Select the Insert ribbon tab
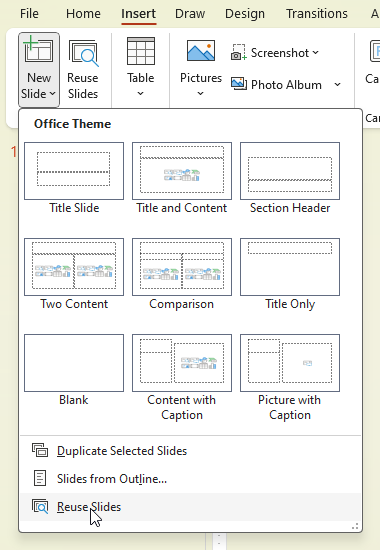Image resolution: width=380 pixels, height=550 pixels. [x=139, y=14]
